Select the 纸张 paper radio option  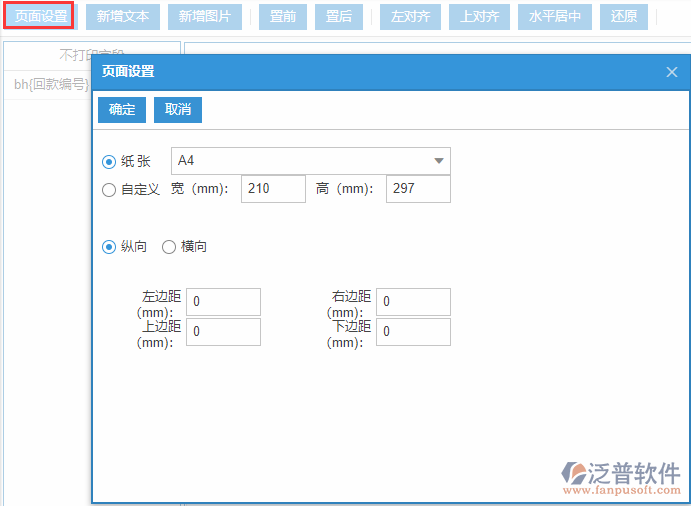[x=109, y=161]
